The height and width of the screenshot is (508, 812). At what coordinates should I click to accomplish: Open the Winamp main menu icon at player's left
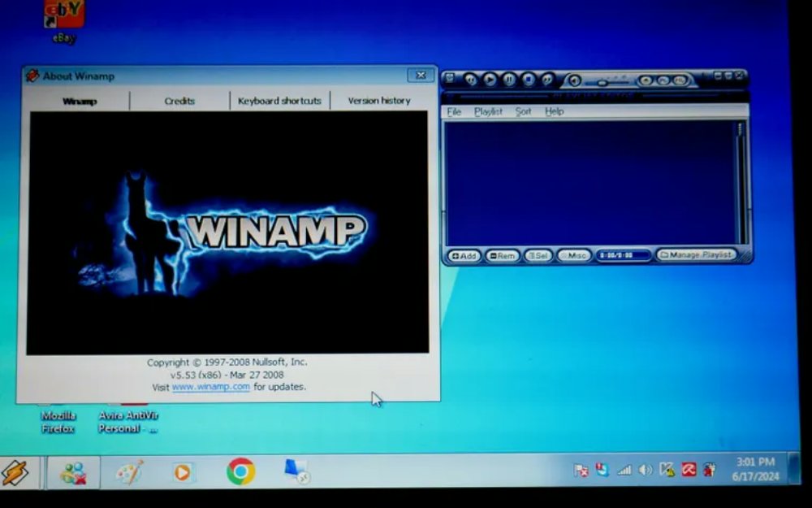450,78
